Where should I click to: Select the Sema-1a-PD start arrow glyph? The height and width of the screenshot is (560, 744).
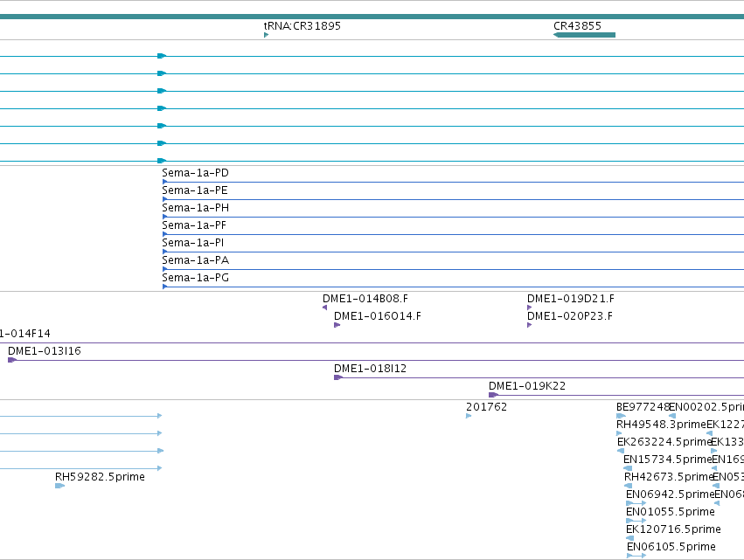click(164, 182)
